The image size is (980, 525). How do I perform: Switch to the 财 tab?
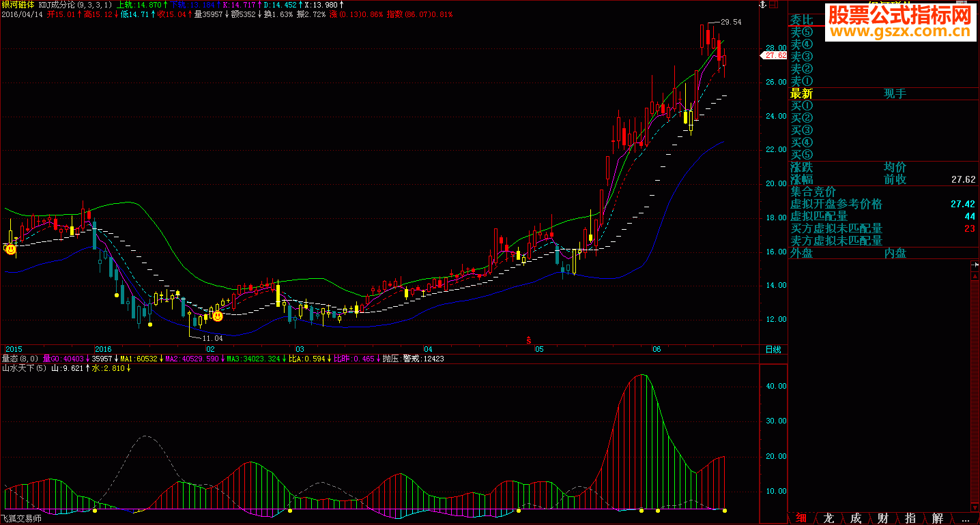(x=883, y=518)
